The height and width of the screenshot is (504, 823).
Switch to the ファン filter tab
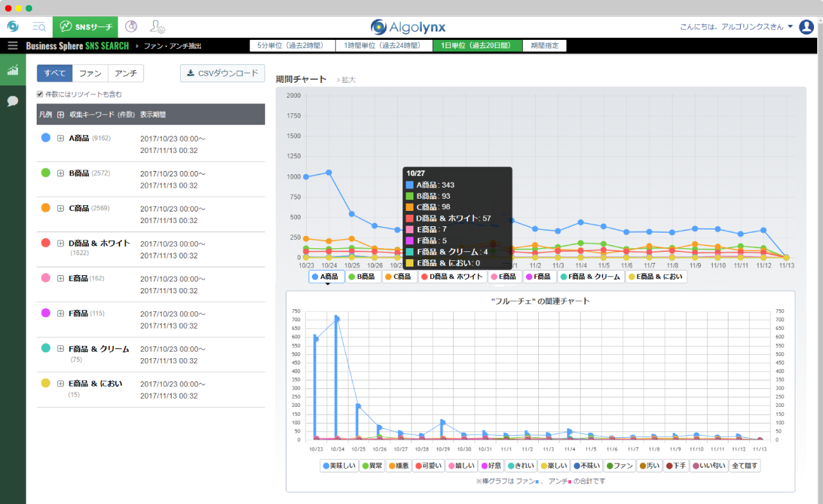coord(90,73)
